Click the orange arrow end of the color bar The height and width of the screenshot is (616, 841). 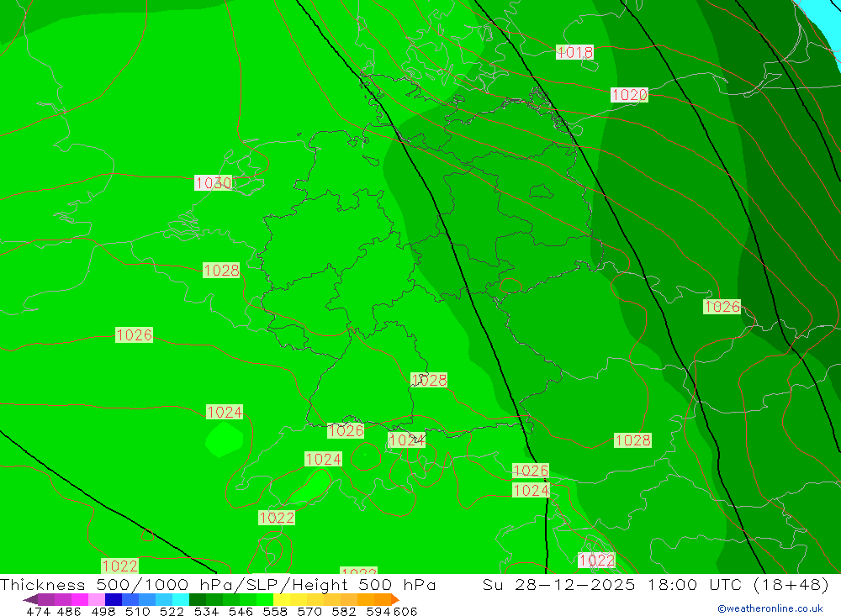pos(395,599)
